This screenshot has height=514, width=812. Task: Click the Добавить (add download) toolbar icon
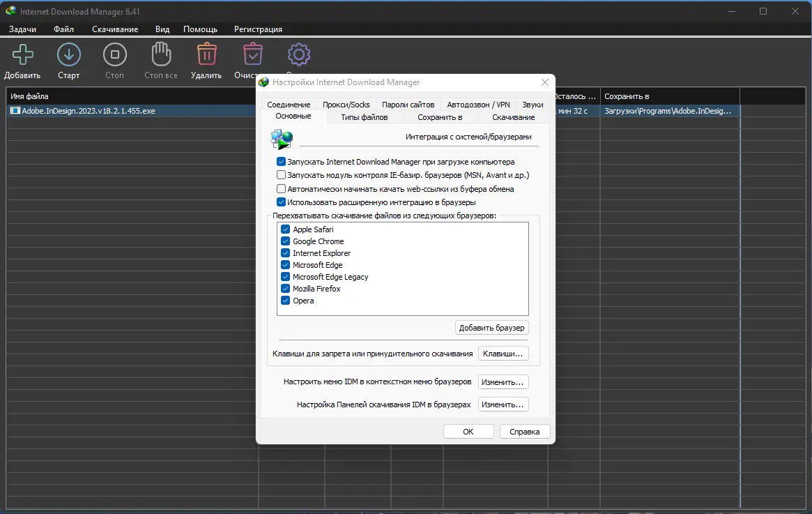(23, 54)
